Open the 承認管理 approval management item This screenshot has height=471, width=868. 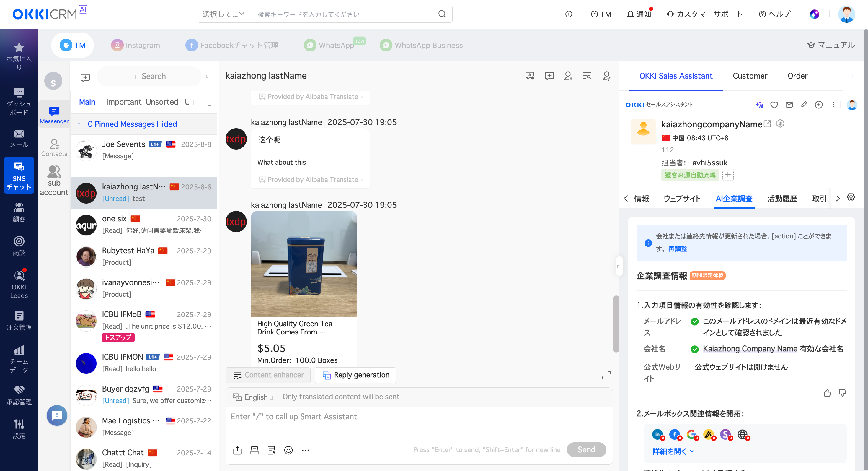[19, 395]
